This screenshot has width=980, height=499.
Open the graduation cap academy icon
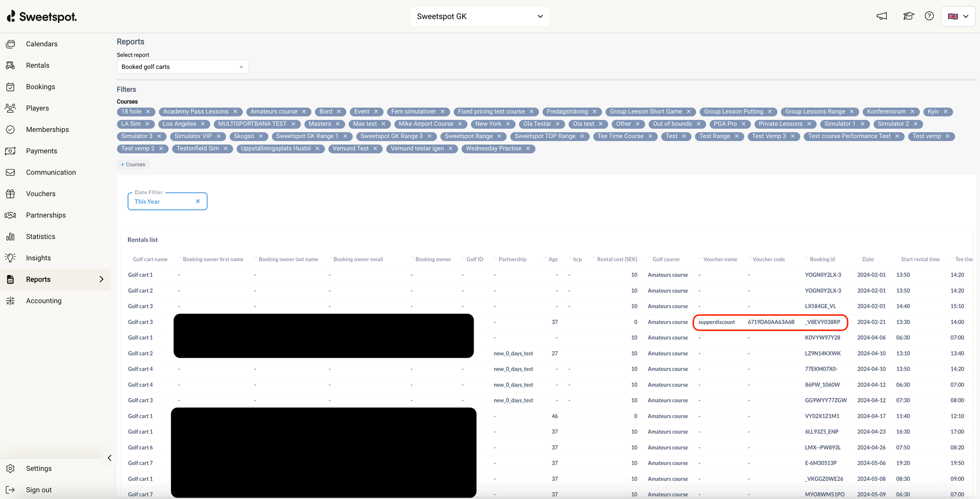[x=908, y=16]
